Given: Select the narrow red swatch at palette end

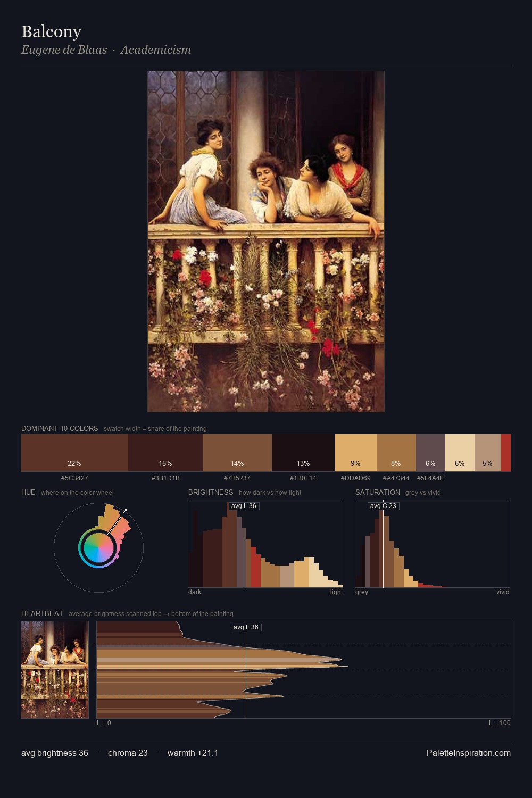Looking at the screenshot, I should pos(506,453).
